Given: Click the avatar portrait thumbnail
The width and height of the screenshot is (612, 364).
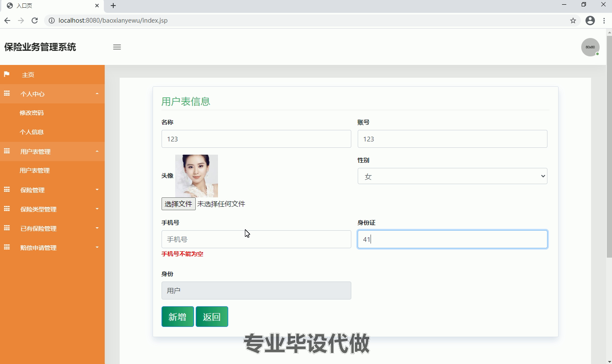Looking at the screenshot, I should point(197,176).
